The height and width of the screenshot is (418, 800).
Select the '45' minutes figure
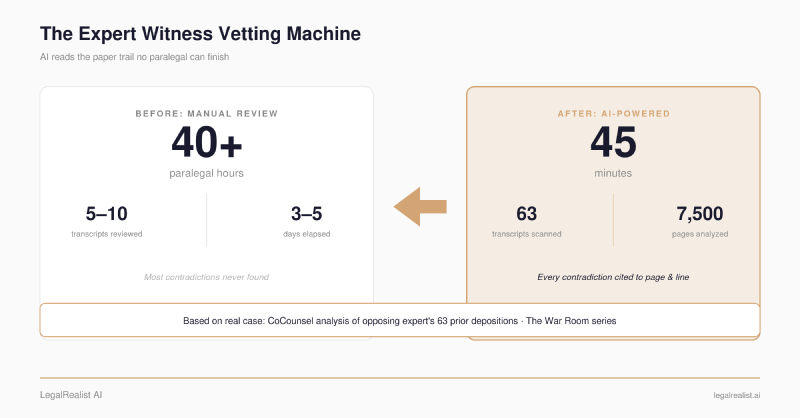tap(613, 142)
